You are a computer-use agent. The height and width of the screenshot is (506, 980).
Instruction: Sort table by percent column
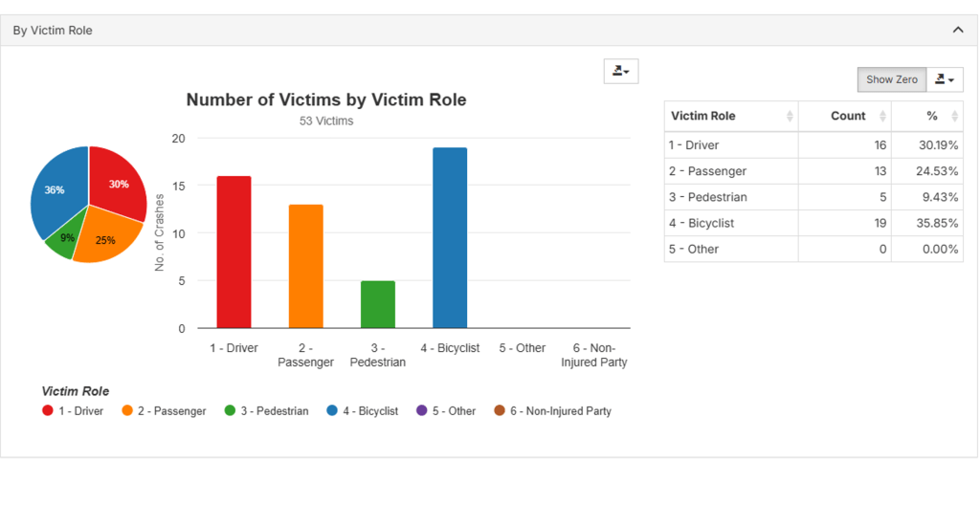926,116
